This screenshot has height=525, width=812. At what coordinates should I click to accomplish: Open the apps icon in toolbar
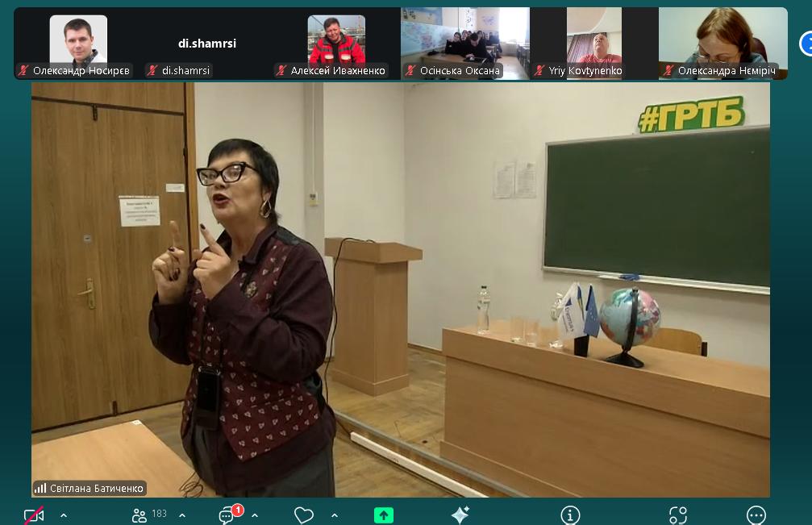pos(678,515)
